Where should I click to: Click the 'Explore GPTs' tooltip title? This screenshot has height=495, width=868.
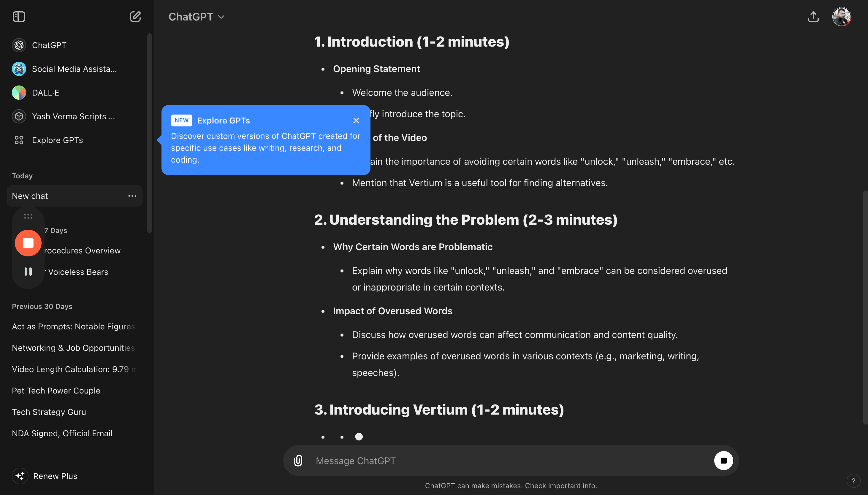click(x=223, y=121)
